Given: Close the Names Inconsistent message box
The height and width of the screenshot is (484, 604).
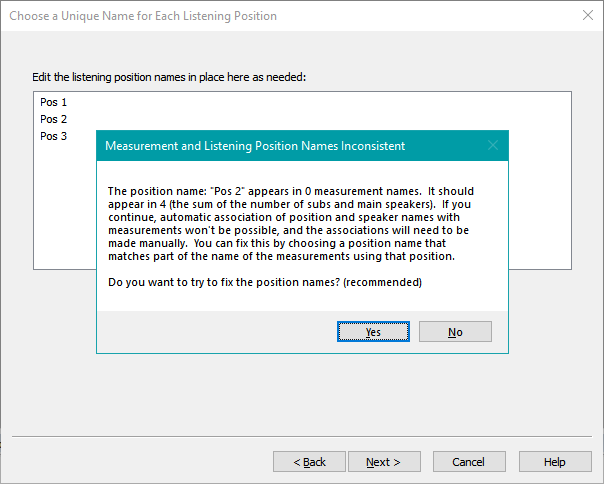Looking at the screenshot, I should [493, 145].
